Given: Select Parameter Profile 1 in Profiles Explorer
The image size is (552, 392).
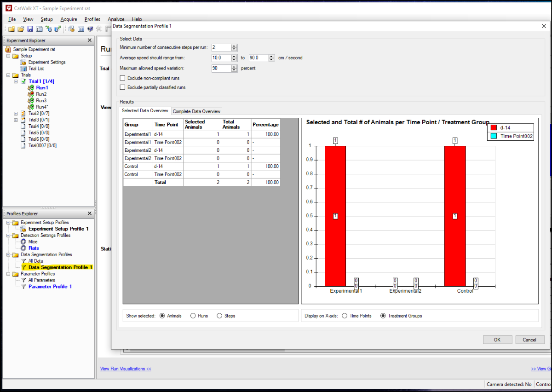Looking at the screenshot, I should pos(50,287).
